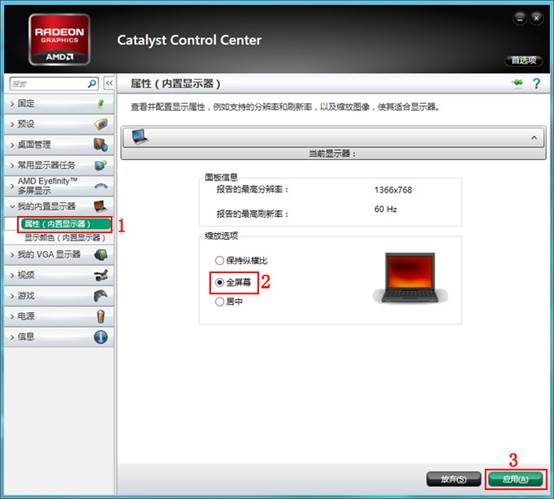Click the 桌面管理 desktop management icon
This screenshot has width=554, height=499.
coord(101,145)
